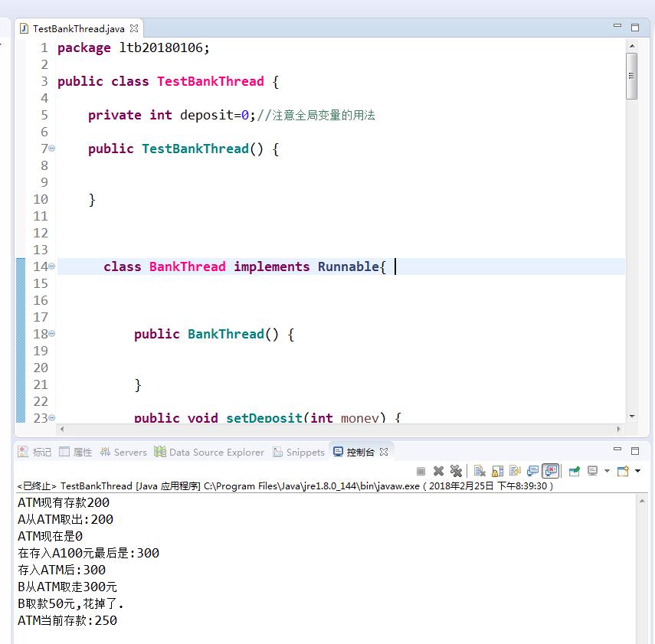The height and width of the screenshot is (644, 655).
Task: Toggle Word Wrap in console toolbar
Action: (x=515, y=471)
